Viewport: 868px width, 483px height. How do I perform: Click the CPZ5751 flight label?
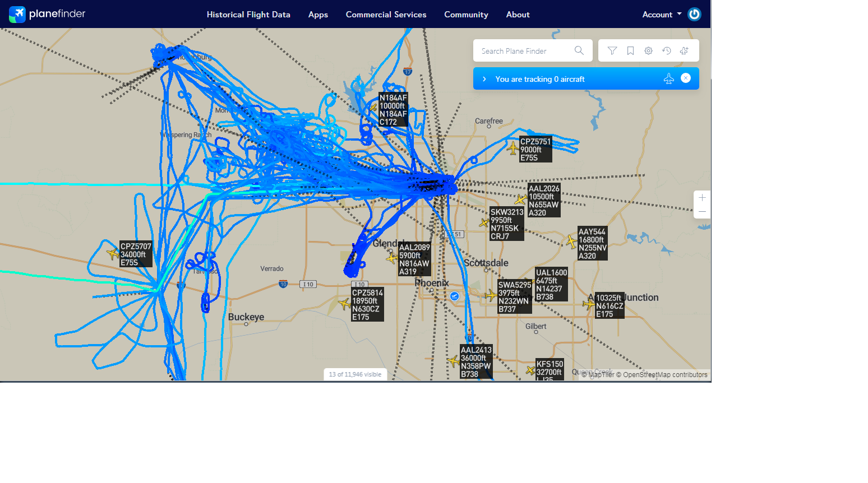tap(535, 150)
